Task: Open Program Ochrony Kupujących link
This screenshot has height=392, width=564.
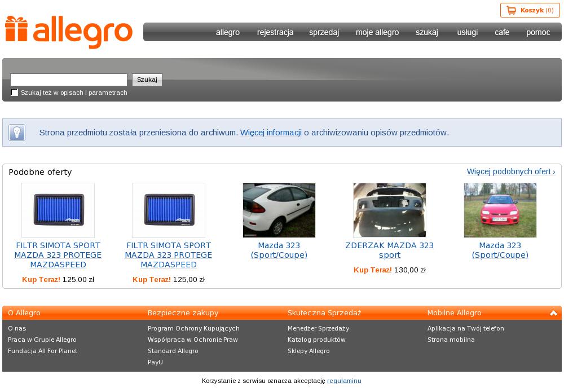Action: pyautogui.click(x=193, y=328)
